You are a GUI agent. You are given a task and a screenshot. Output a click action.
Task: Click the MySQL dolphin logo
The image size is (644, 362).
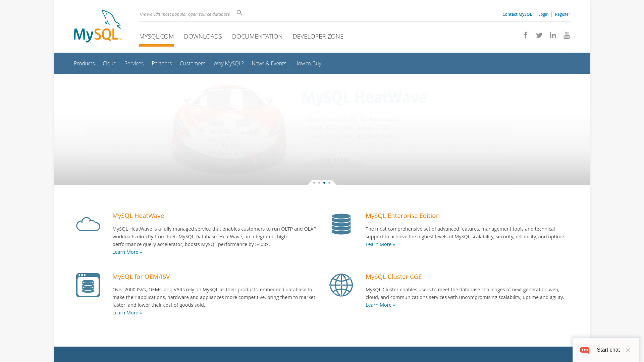[98, 26]
